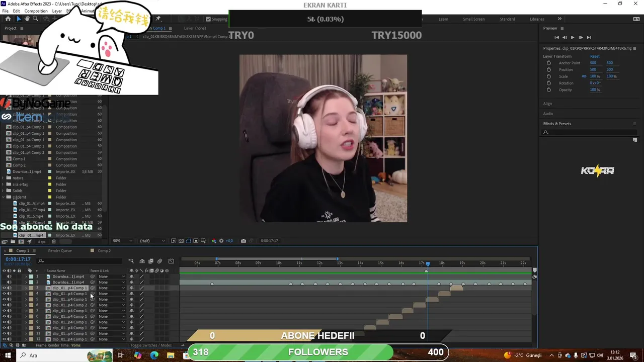Switch to the Render Queue tab

point(60,251)
